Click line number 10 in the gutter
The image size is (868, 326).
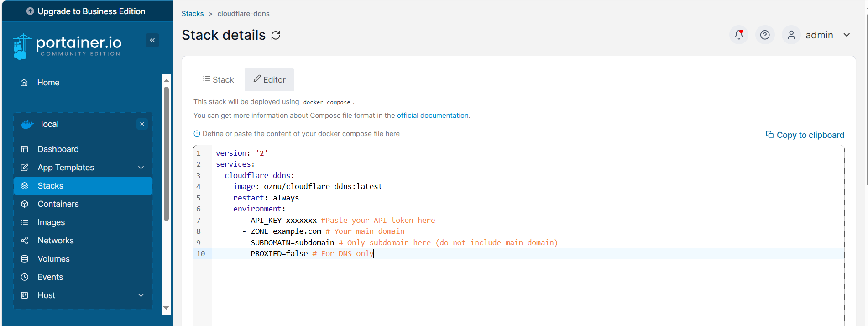pyautogui.click(x=201, y=253)
